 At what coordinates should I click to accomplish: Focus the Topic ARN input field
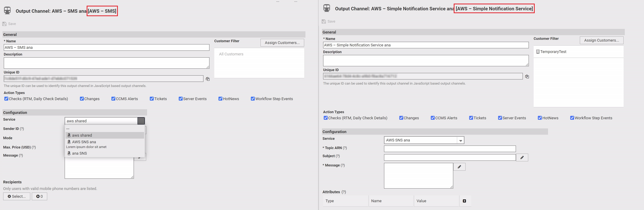(450, 149)
